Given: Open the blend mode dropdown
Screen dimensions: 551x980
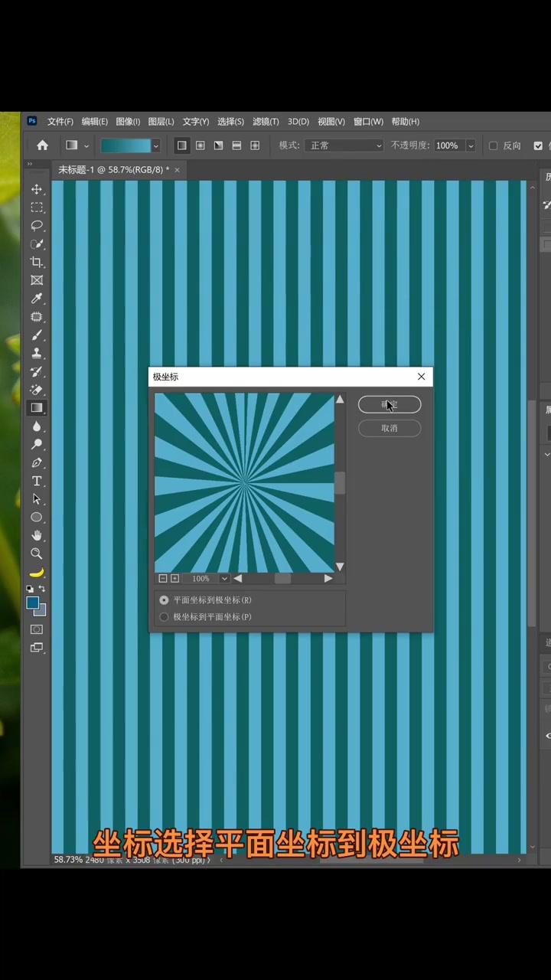Looking at the screenshot, I should tap(344, 145).
